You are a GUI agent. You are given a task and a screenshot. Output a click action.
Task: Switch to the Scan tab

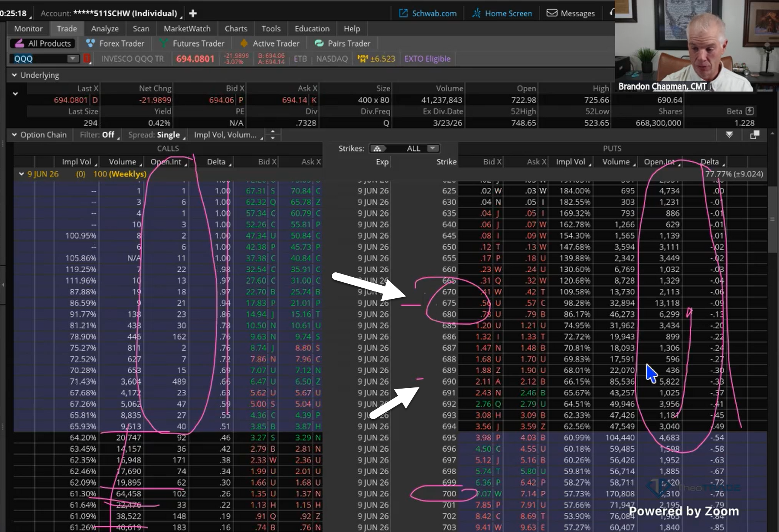click(x=141, y=29)
